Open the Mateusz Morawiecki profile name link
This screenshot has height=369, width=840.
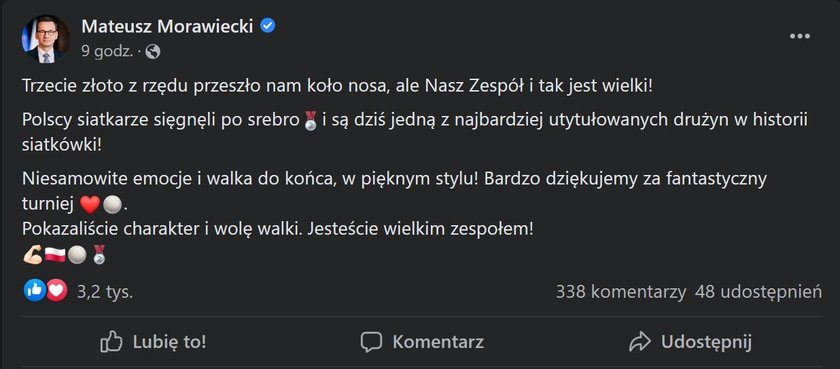click(x=167, y=26)
